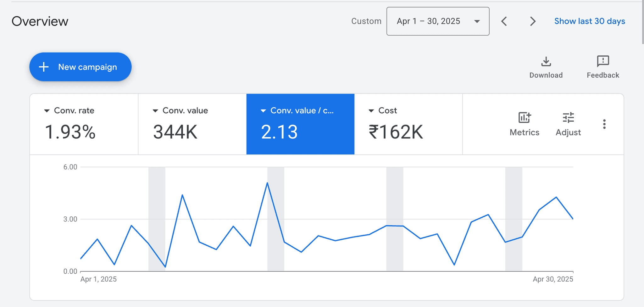This screenshot has height=307, width=644.
Task: Click the highest peak on the chart line
Action: click(x=267, y=183)
